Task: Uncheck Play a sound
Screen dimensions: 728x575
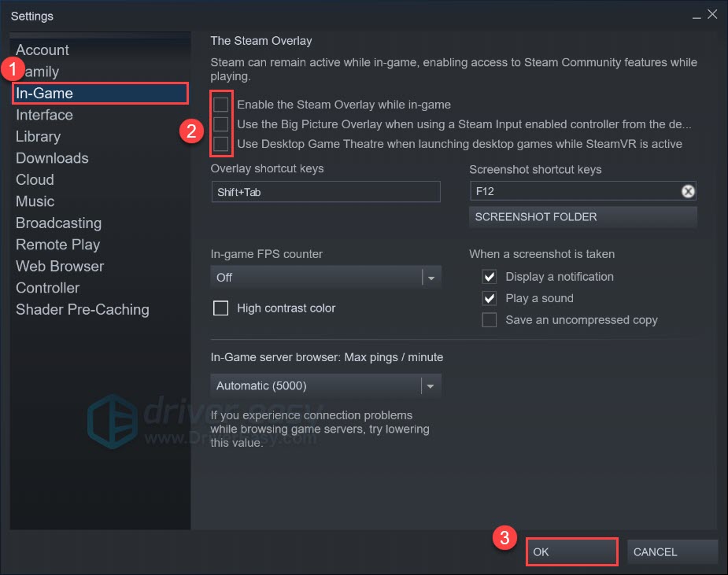Action: 490,298
